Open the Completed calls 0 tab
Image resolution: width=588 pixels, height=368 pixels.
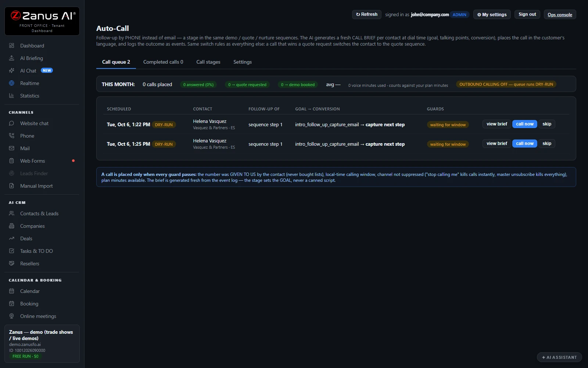163,62
